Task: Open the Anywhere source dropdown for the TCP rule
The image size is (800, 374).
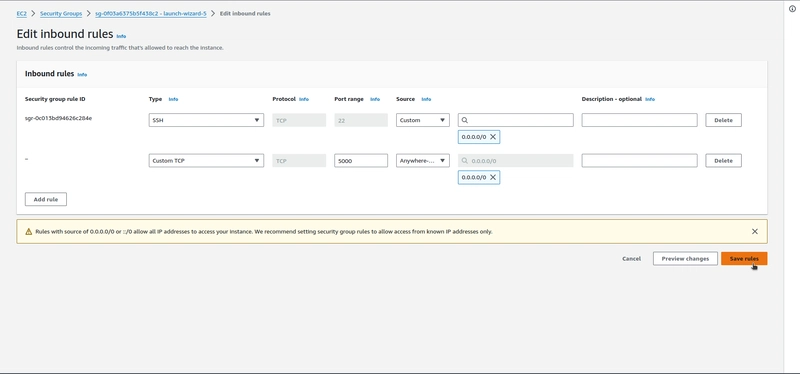Action: tap(422, 161)
